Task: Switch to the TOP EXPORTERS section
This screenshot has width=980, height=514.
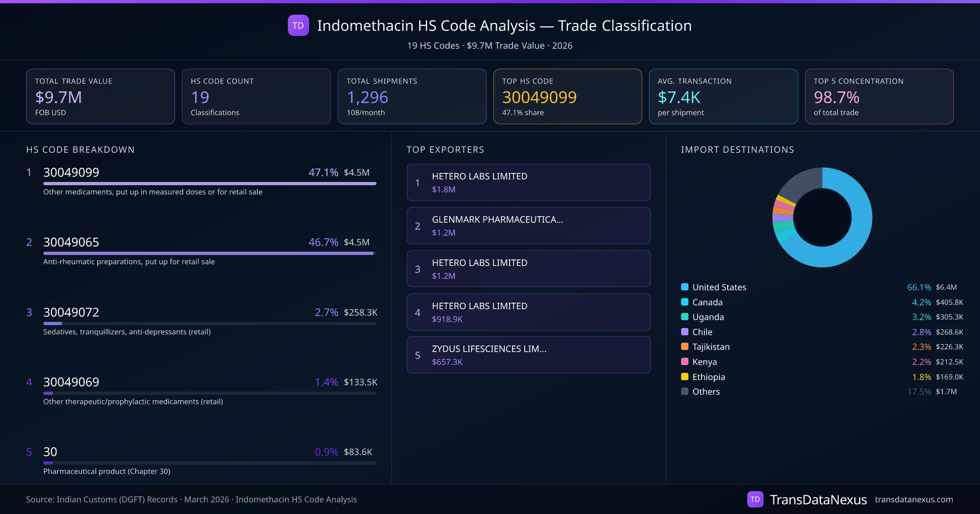Action: tap(445, 150)
